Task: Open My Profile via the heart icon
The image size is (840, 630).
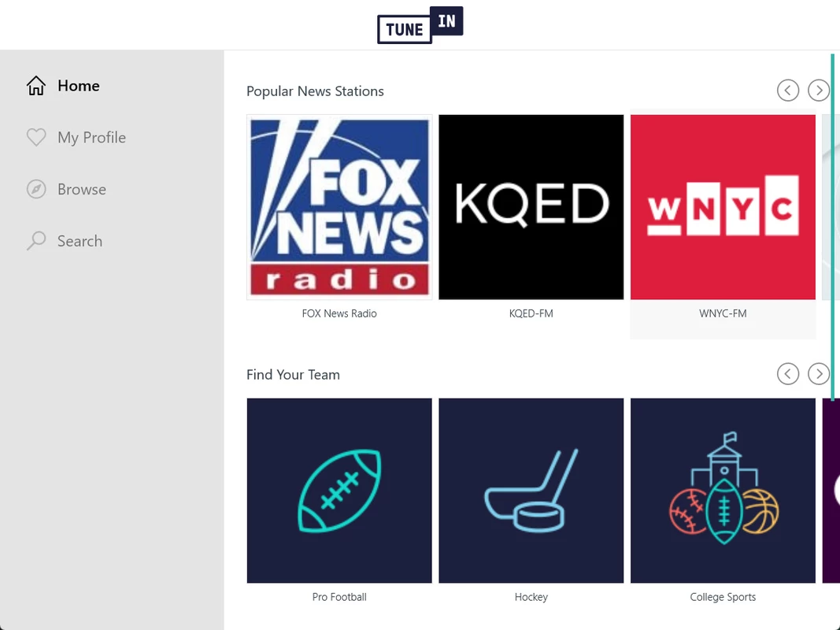Action: 36,137
